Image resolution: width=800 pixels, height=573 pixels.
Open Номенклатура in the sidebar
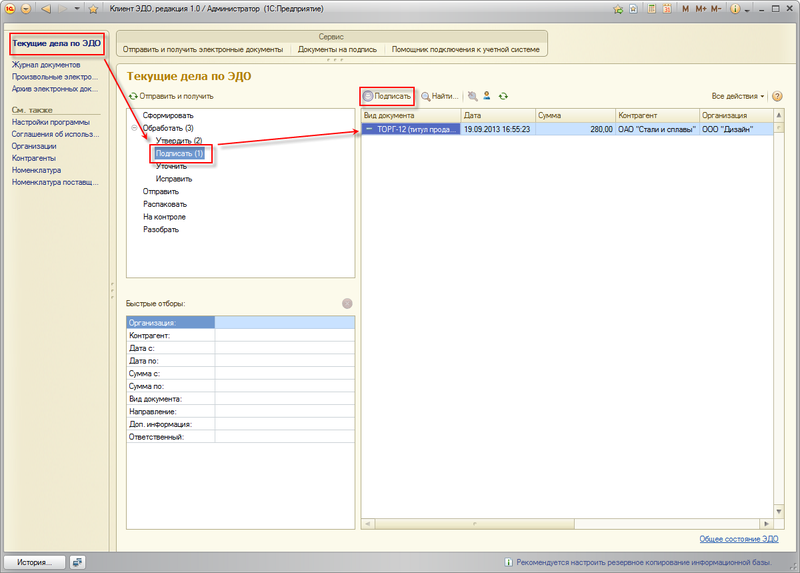[x=36, y=170]
